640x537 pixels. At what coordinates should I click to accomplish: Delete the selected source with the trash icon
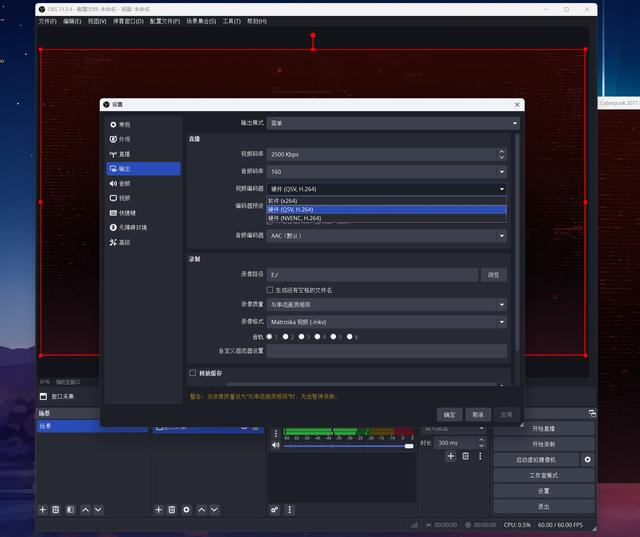pos(172,510)
